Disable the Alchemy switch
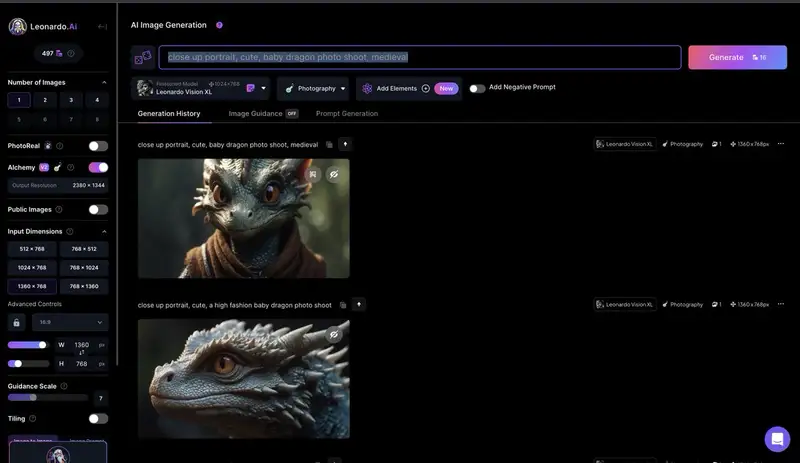The image size is (800, 463). [98, 167]
